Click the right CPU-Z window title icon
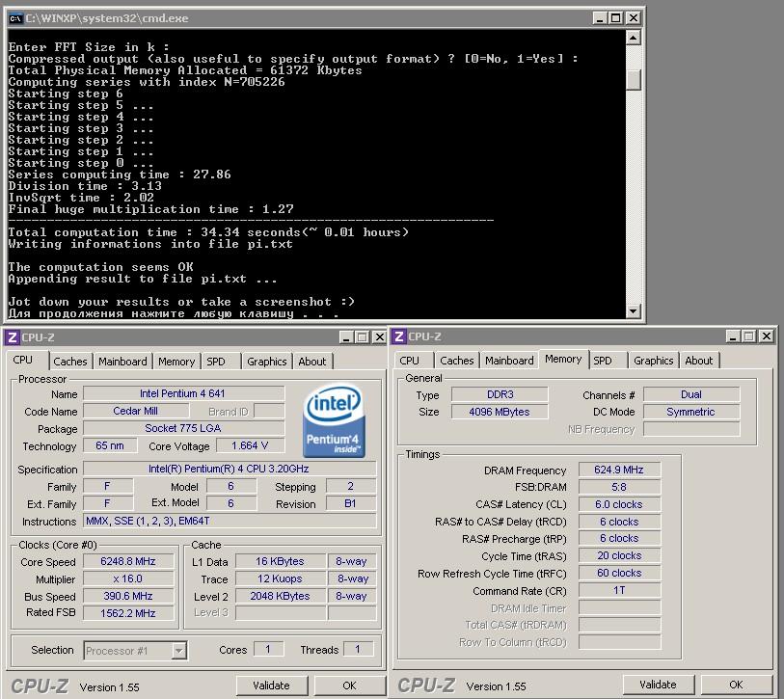Image resolution: width=784 pixels, height=699 pixels. (x=398, y=336)
